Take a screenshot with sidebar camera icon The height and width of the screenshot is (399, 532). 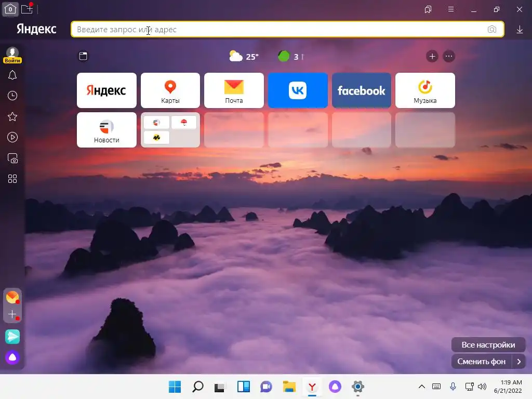[12, 158]
